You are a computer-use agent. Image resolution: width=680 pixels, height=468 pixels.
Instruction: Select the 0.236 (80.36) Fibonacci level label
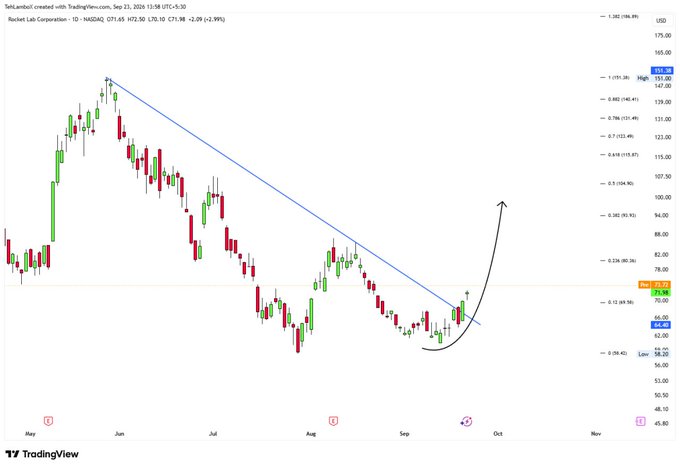click(622, 261)
